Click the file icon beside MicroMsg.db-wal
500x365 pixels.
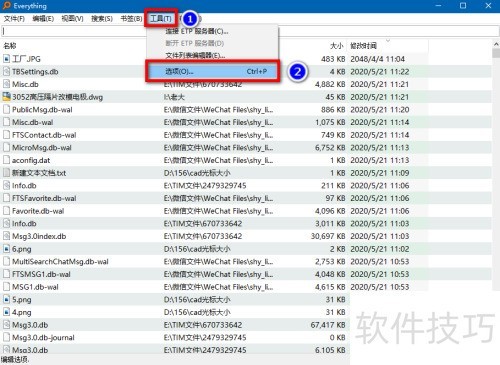pos(6,148)
